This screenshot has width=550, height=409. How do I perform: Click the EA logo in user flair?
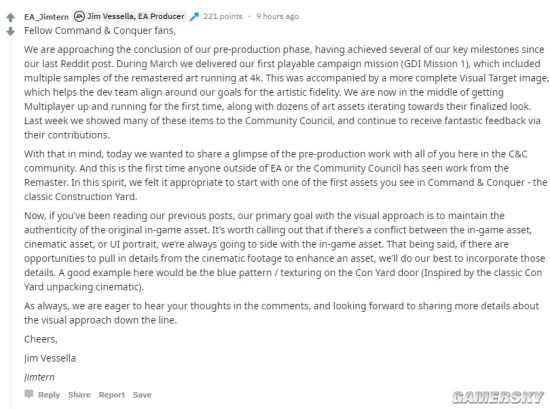[79, 16]
